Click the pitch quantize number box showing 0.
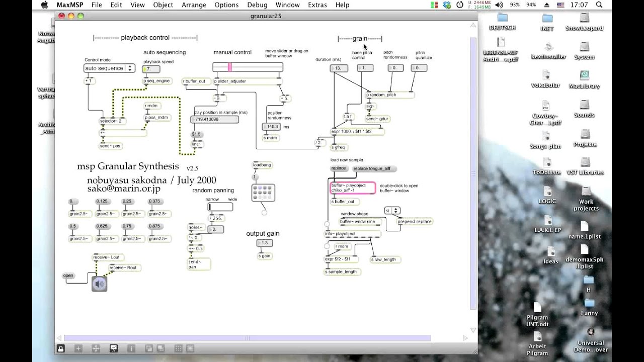Screen dimensions: 644x362 click(x=419, y=68)
